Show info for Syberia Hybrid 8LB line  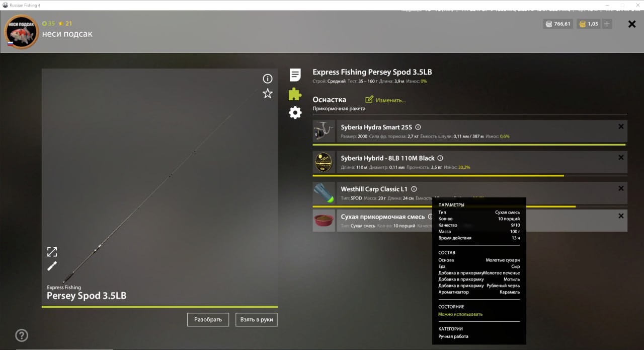point(440,158)
